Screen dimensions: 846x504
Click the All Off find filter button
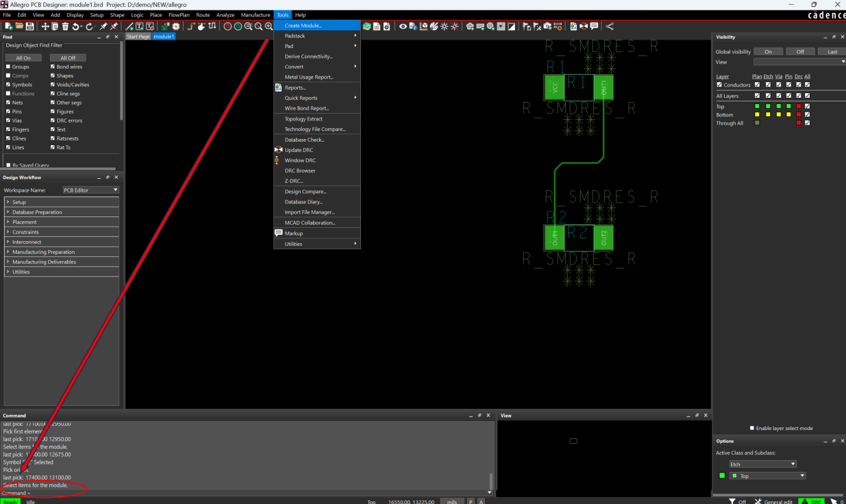[x=68, y=58]
